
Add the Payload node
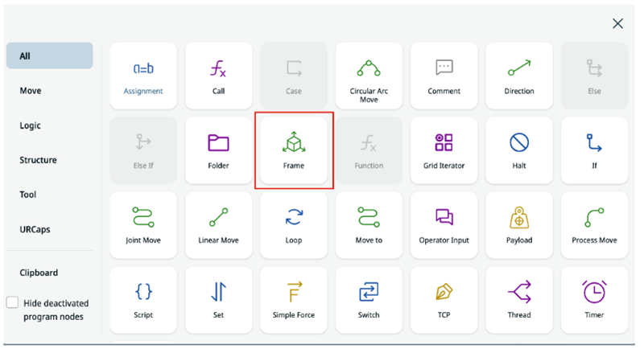tap(519, 224)
